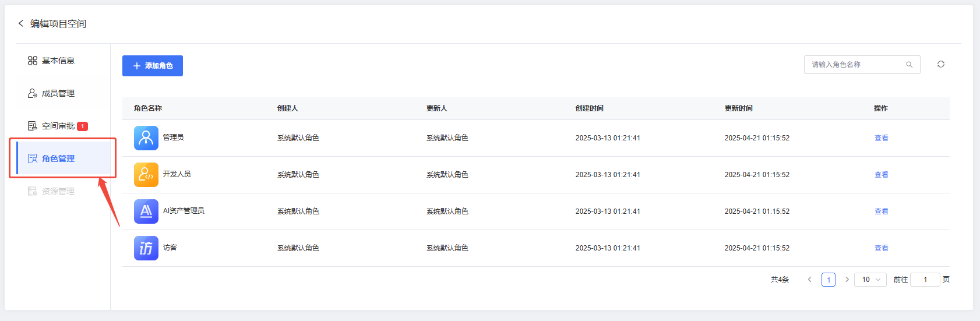Click the 访客 role avatar icon

tap(146, 248)
